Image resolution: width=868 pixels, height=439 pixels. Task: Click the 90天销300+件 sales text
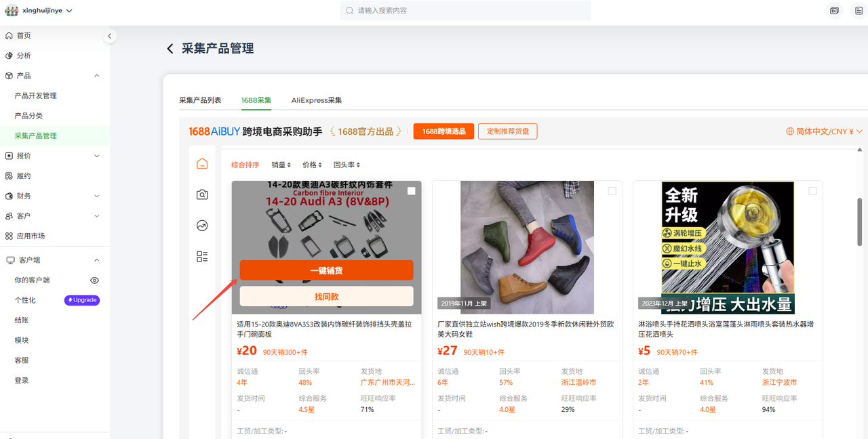[x=285, y=352]
